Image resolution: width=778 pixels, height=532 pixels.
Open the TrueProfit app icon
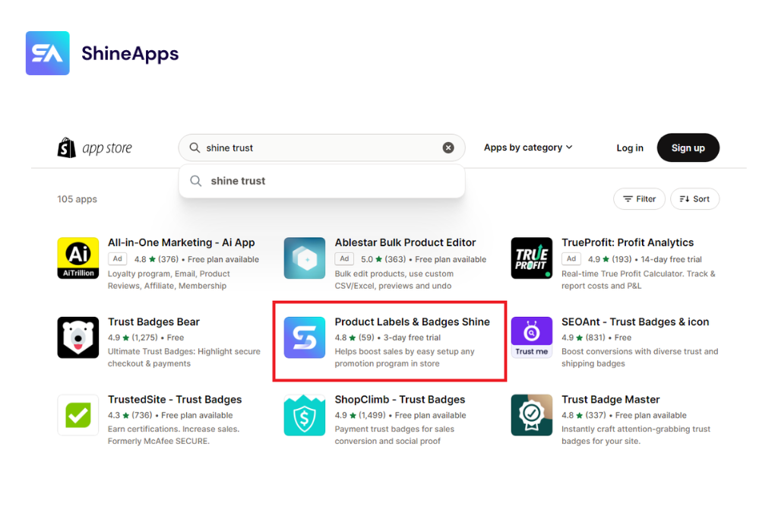click(x=531, y=258)
